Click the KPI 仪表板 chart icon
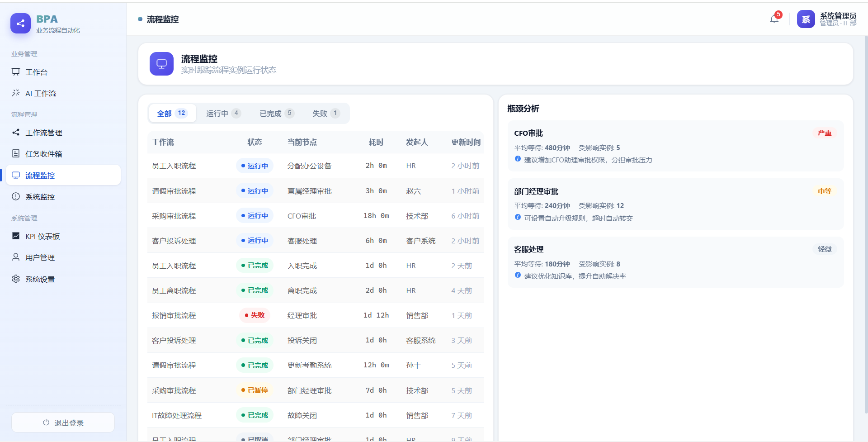 coord(16,236)
